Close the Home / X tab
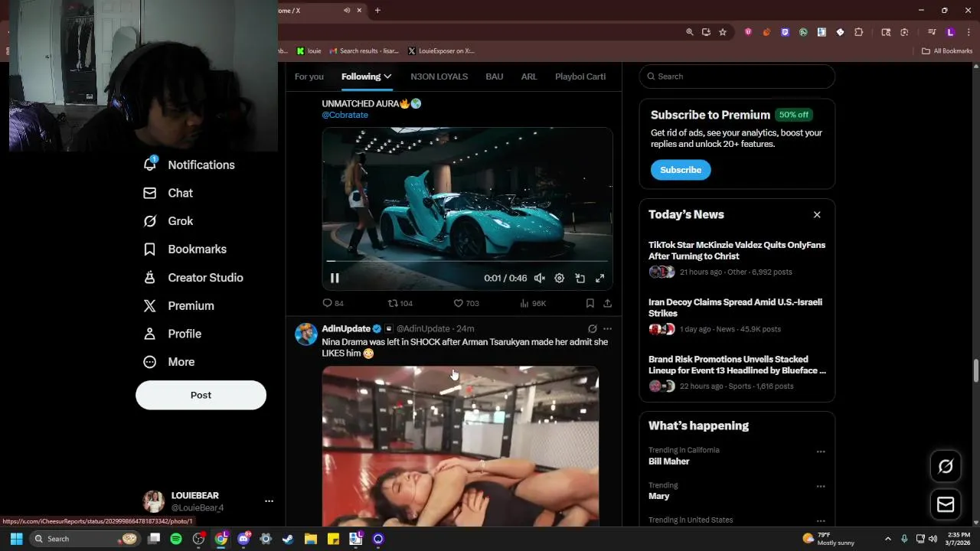Screen dimensions: 980x551 (359, 10)
